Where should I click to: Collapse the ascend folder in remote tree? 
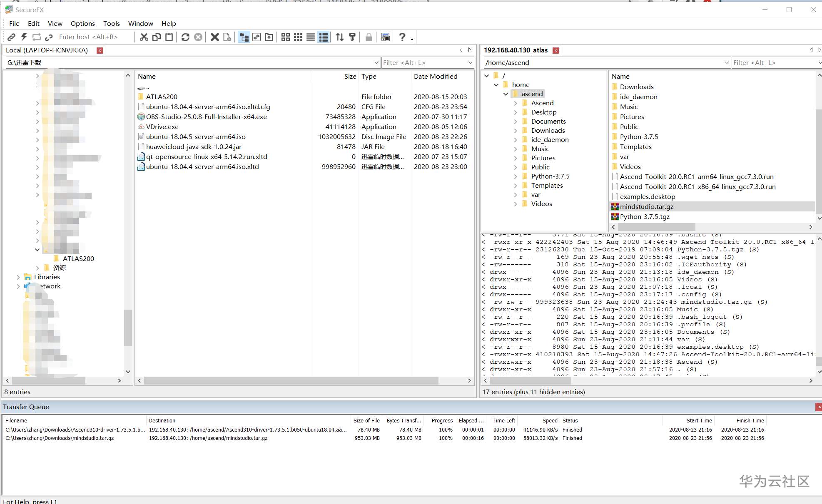pyautogui.click(x=506, y=94)
